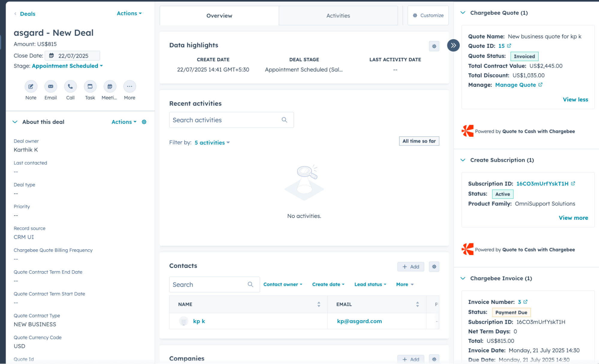Click the Call phone icon
Screen dimensions: 599x364
tap(70, 87)
